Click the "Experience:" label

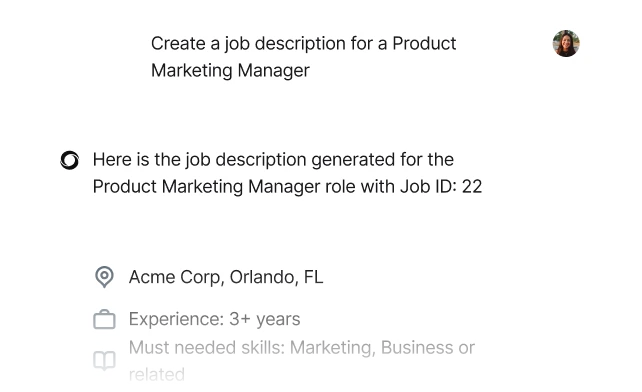(176, 319)
